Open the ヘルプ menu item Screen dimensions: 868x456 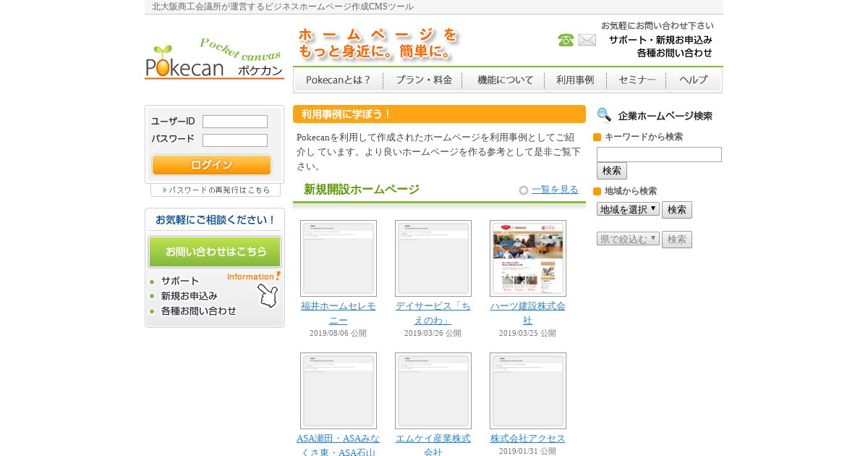[x=694, y=80]
